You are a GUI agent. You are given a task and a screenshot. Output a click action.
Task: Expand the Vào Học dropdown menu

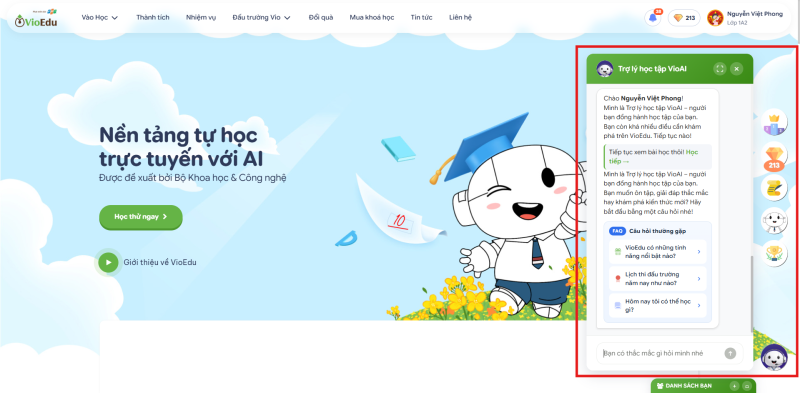click(99, 17)
